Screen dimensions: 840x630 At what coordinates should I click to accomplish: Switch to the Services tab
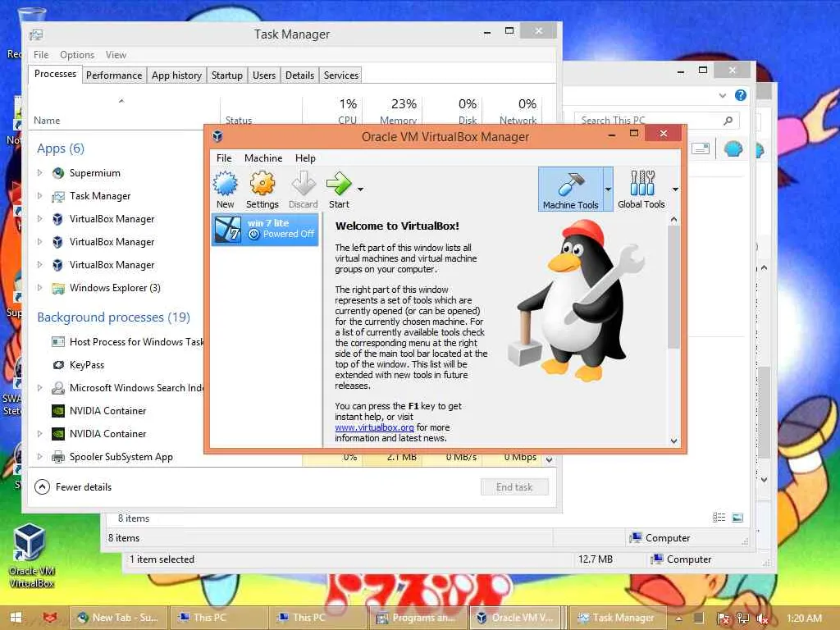[340, 75]
